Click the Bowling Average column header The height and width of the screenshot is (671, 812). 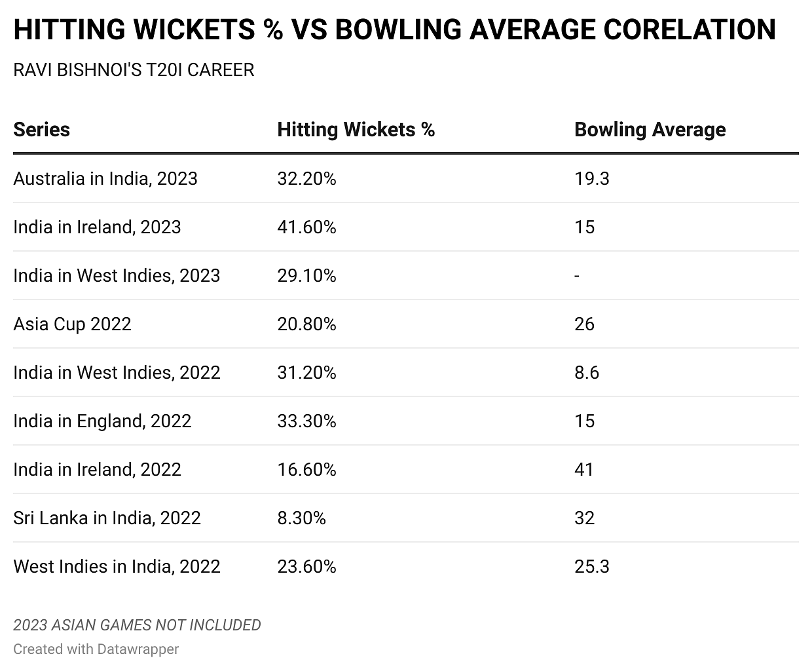[650, 130]
